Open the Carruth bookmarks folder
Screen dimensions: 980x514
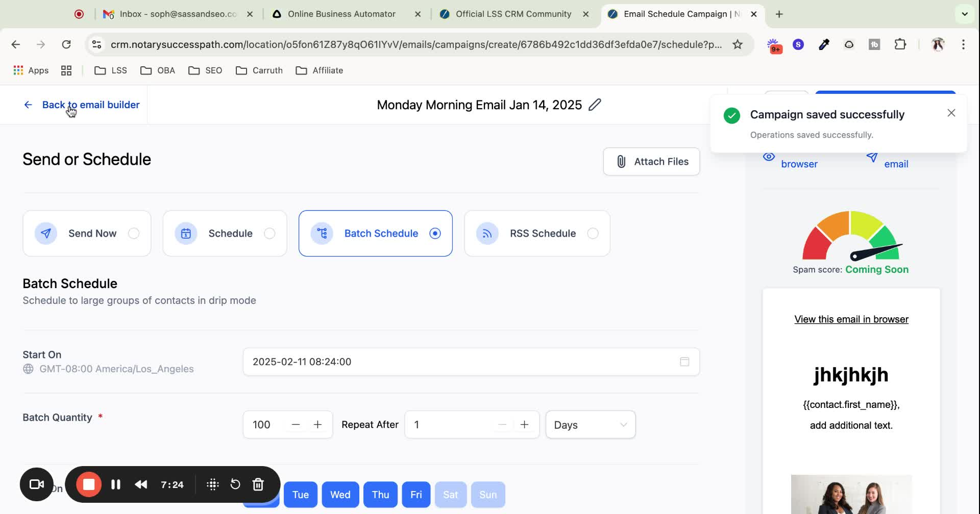259,70
